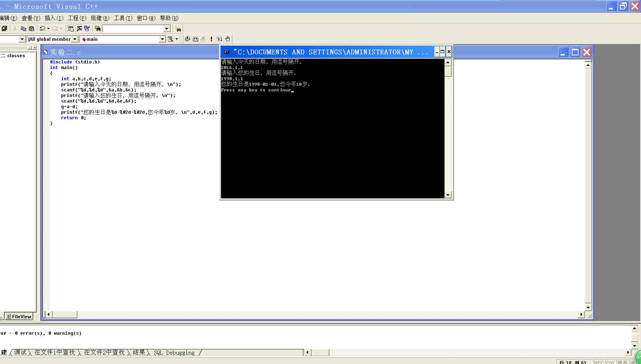Open the 组建(B) menu
The image size is (641, 364).
tap(100, 18)
